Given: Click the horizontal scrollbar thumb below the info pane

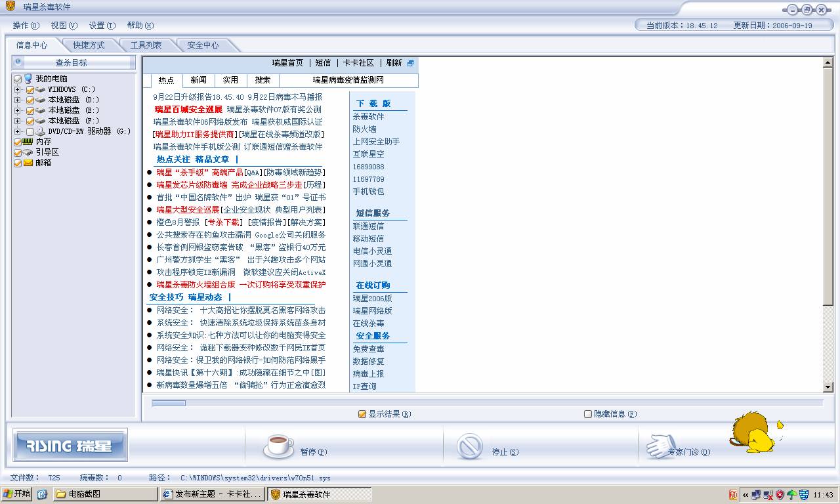Looking at the screenshot, I should pos(169,403).
